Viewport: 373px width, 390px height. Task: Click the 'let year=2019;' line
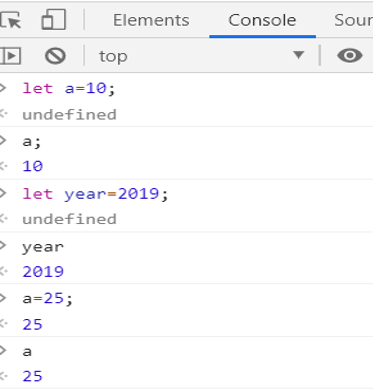tap(95, 194)
